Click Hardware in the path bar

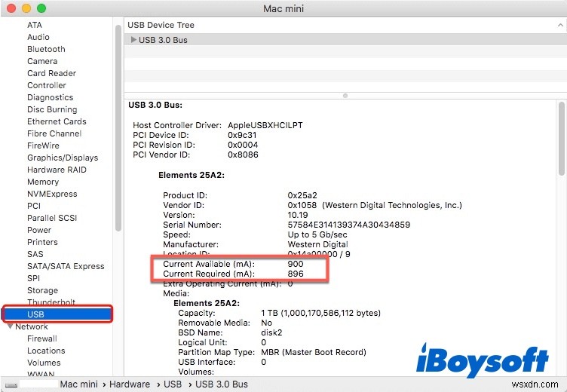pos(130,384)
